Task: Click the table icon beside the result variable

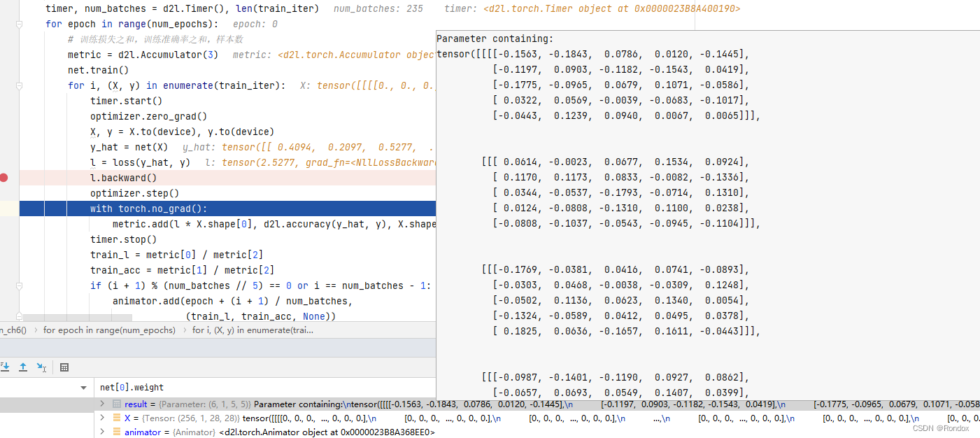Action: click(116, 404)
